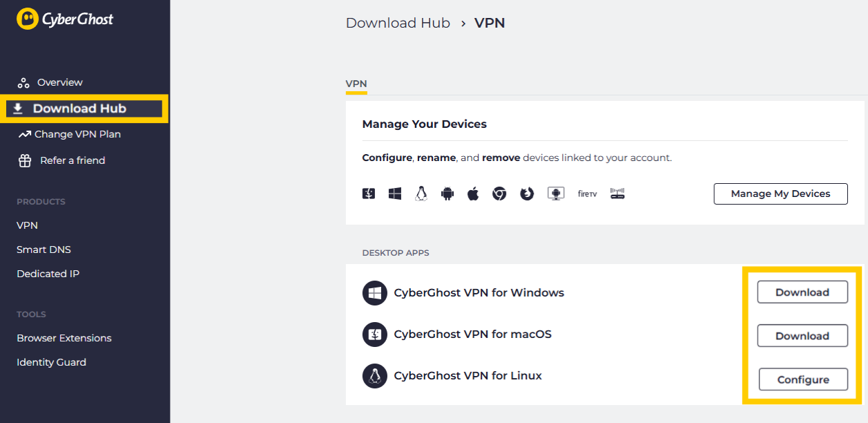Click the macOS Finder device icon

point(369,194)
